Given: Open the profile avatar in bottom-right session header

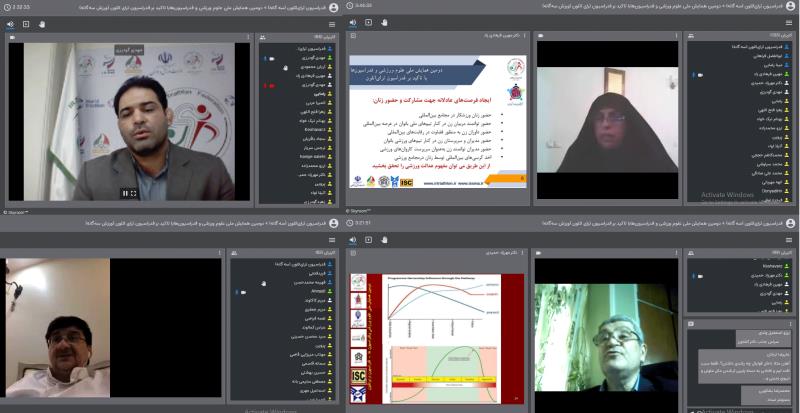Looking at the screenshot, I should pyautogui.click(x=790, y=223).
